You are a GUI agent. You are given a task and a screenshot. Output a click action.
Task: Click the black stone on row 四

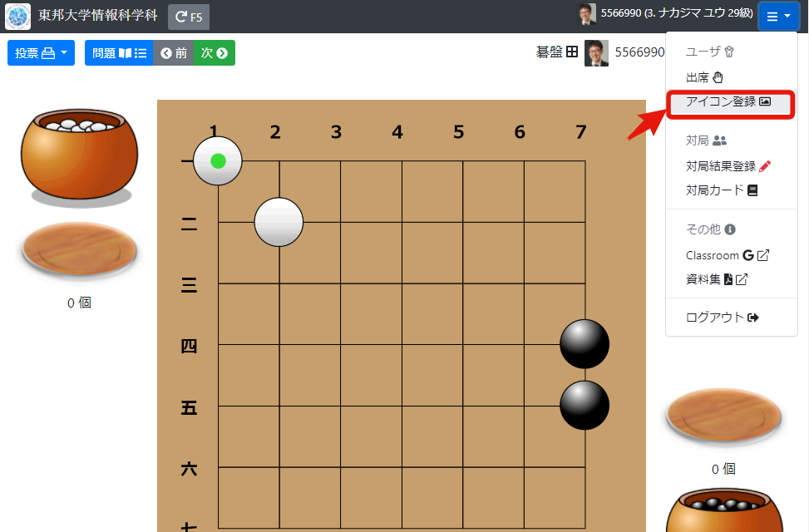point(585,344)
